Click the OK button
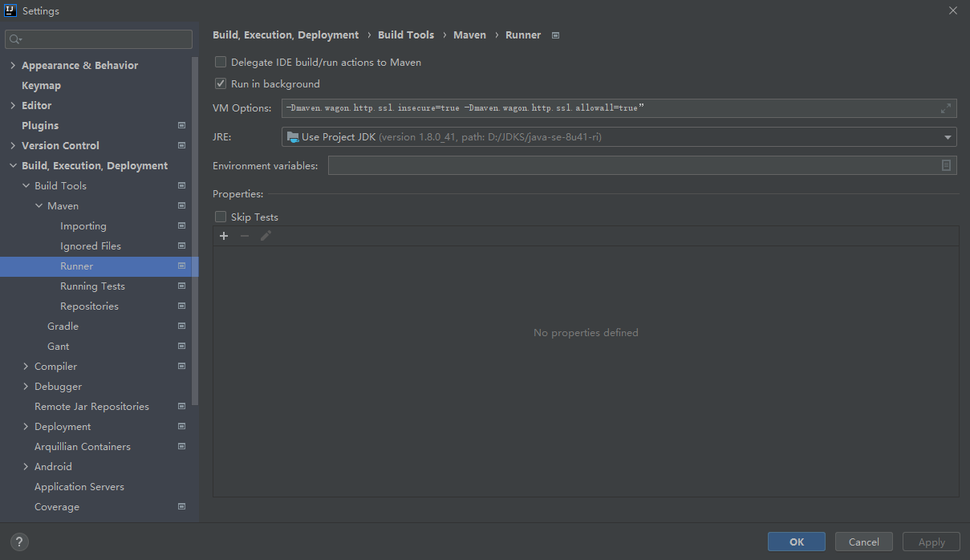This screenshot has width=970, height=560. tap(796, 542)
